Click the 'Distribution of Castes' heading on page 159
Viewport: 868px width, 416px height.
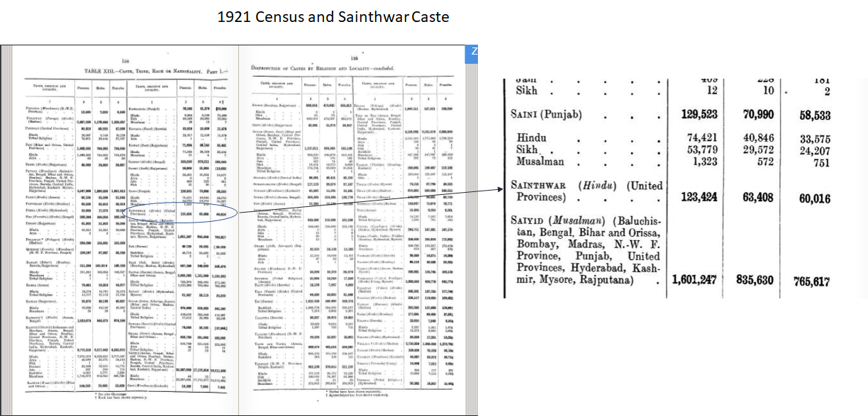point(323,68)
